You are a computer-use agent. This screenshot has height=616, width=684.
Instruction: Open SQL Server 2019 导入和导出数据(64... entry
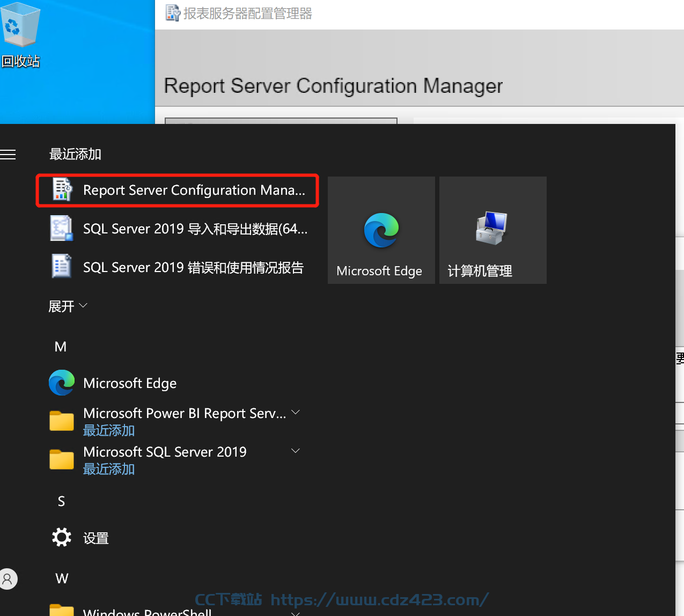(x=178, y=229)
